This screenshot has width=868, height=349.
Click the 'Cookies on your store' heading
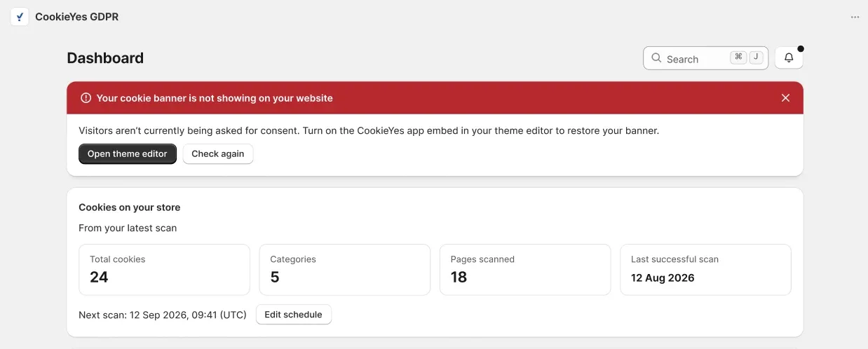click(130, 207)
